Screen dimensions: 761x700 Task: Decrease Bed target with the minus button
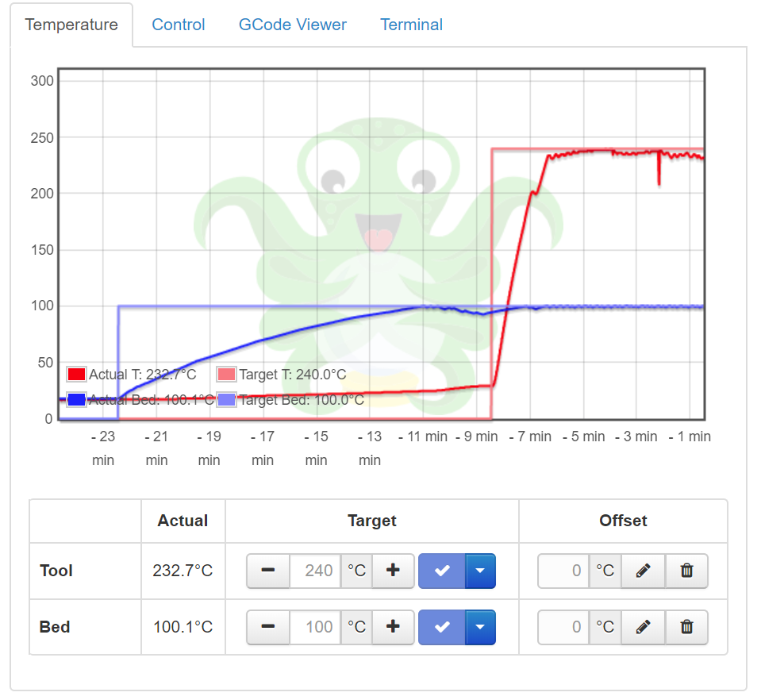tap(267, 627)
